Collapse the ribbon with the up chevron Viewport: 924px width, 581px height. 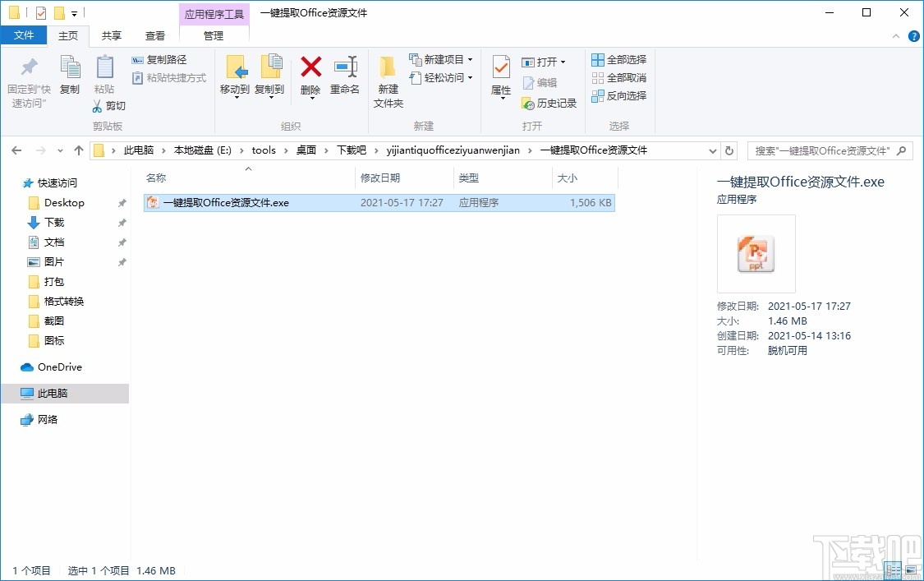[x=895, y=35]
